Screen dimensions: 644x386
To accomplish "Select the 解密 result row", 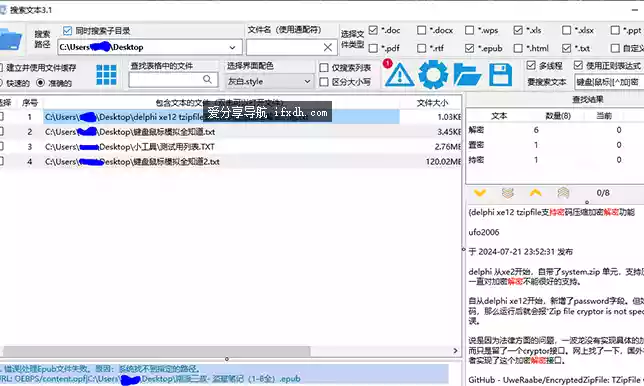I will point(554,130).
